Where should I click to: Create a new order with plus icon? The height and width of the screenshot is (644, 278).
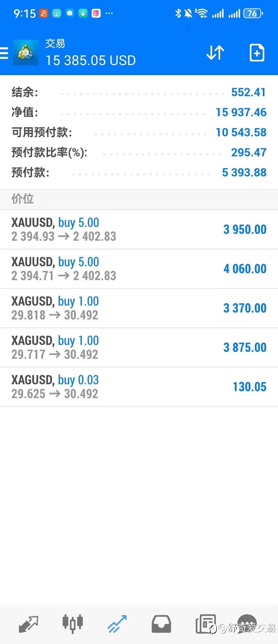point(257,53)
